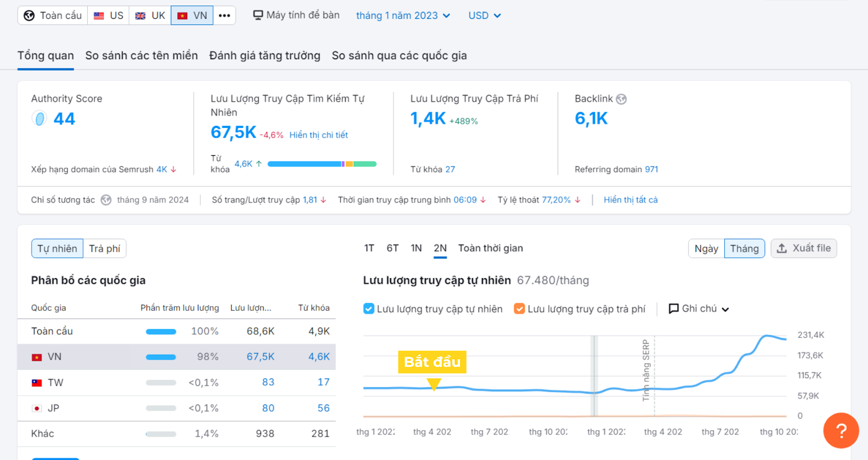Click Phần trăm lưu lượng column header

click(x=180, y=308)
